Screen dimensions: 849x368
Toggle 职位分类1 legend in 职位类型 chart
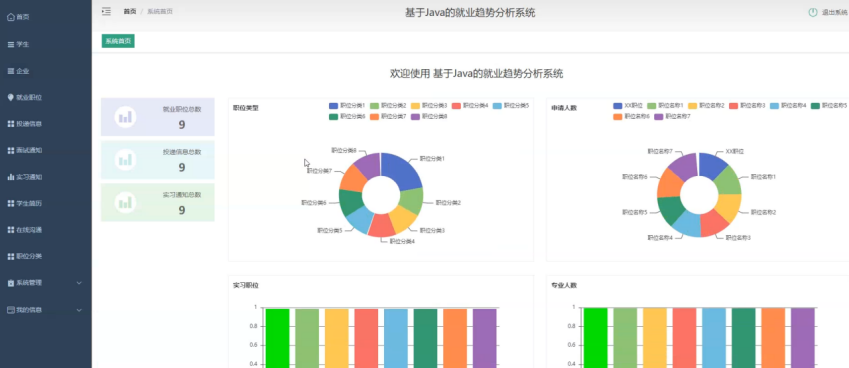pyautogui.click(x=347, y=106)
